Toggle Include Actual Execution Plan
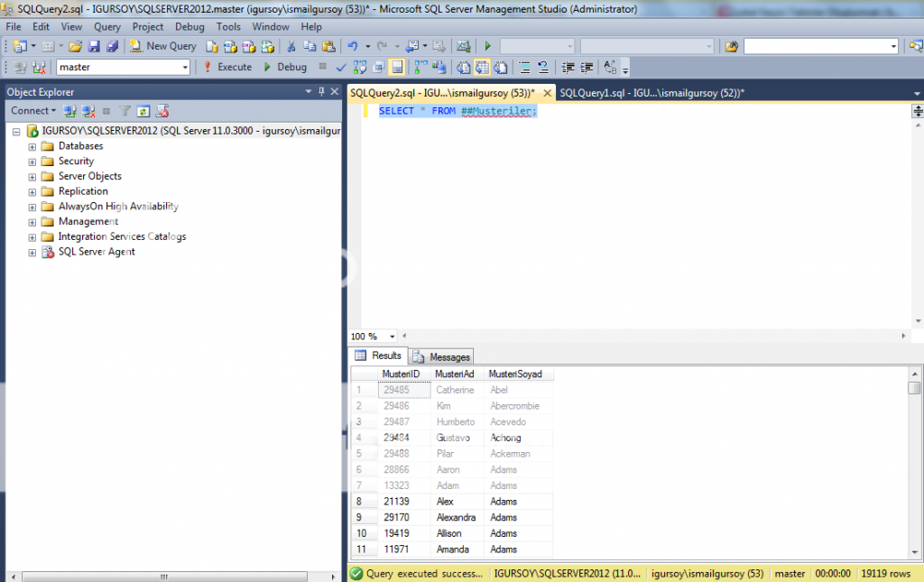Image resolution: width=924 pixels, height=582 pixels. click(421, 68)
